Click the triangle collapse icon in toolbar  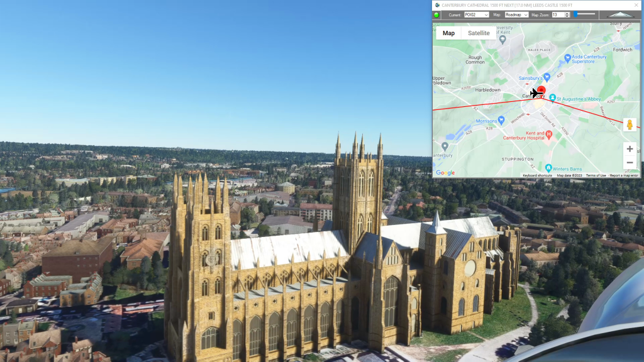pyautogui.click(x=620, y=14)
